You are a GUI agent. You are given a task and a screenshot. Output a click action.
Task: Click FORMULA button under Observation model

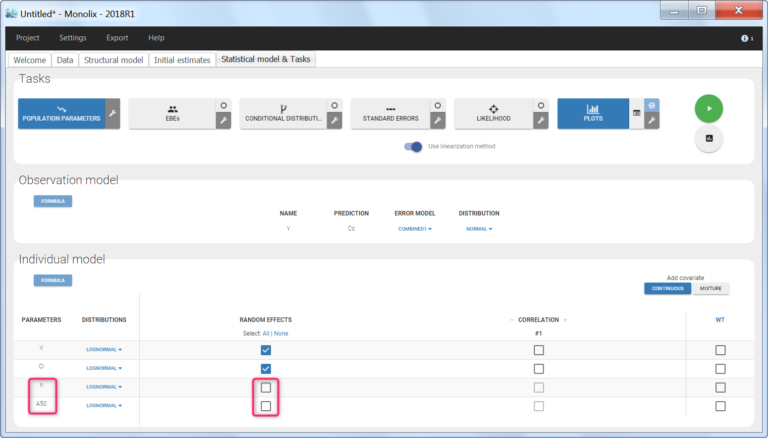53,201
